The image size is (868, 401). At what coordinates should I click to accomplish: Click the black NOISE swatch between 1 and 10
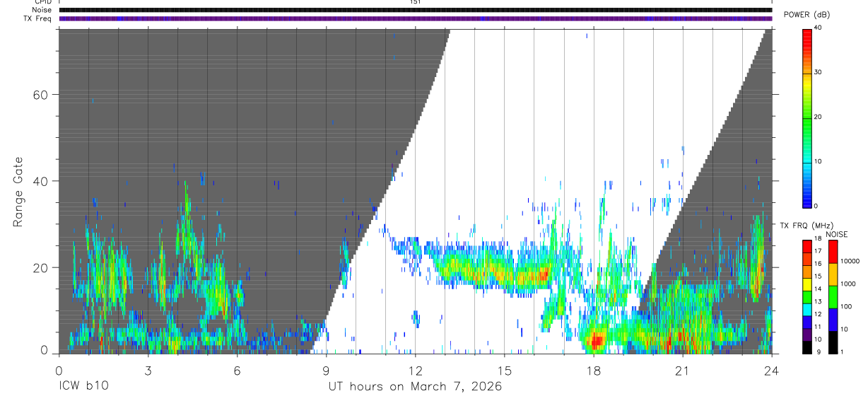(x=833, y=342)
